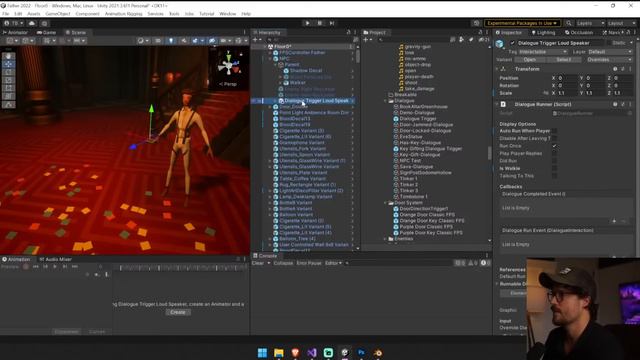Select the Transform tool in the Scene toolbar
Screen dimensions: 640x360
[8, 96]
